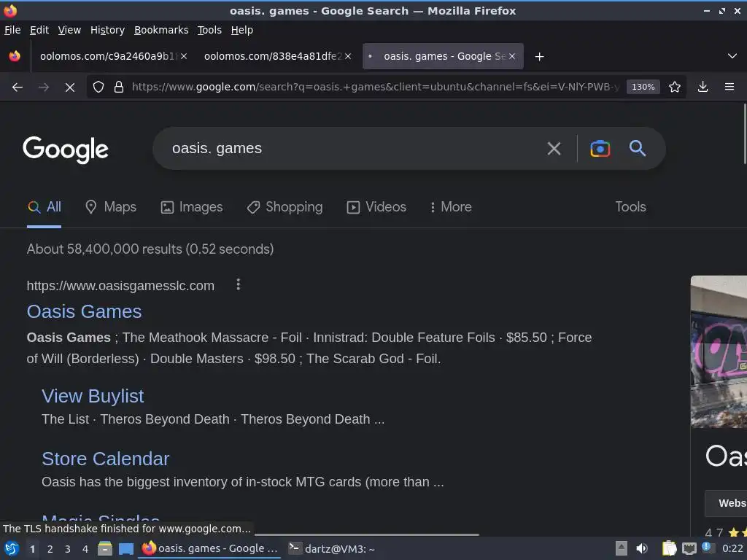
Task: Close the Google Search tab
Action: pos(512,56)
